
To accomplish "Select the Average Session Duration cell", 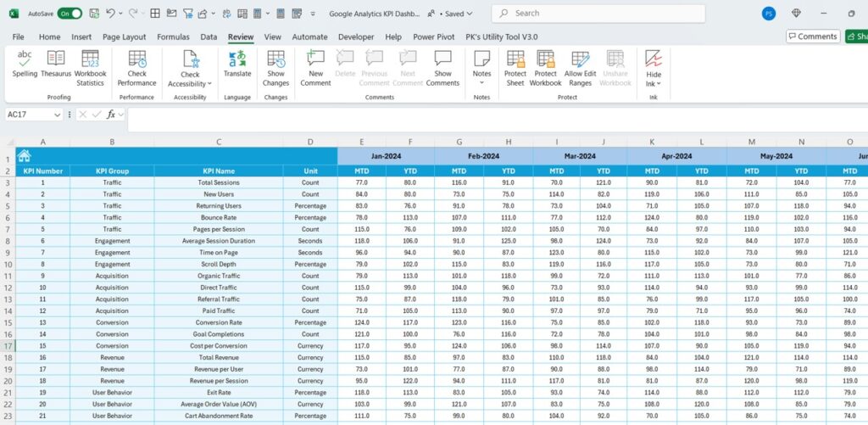I will pos(219,241).
